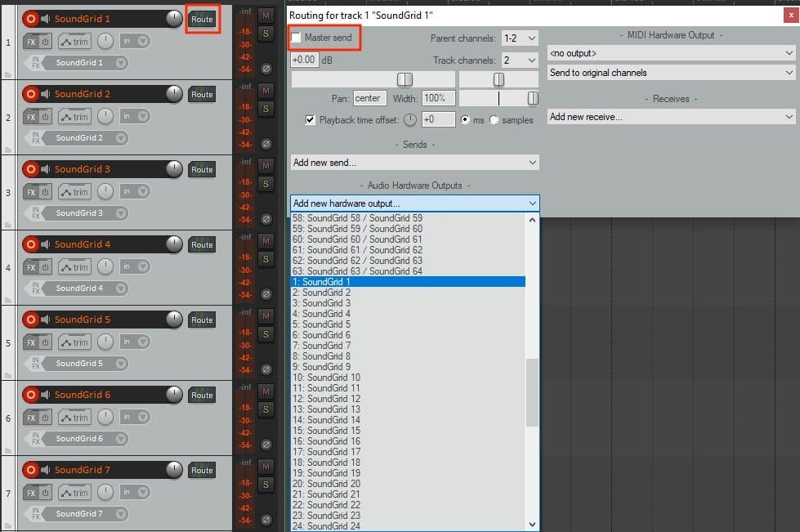Click the Route button on SoundGrid 6
Screen dimensions: 800x532
(202, 395)
